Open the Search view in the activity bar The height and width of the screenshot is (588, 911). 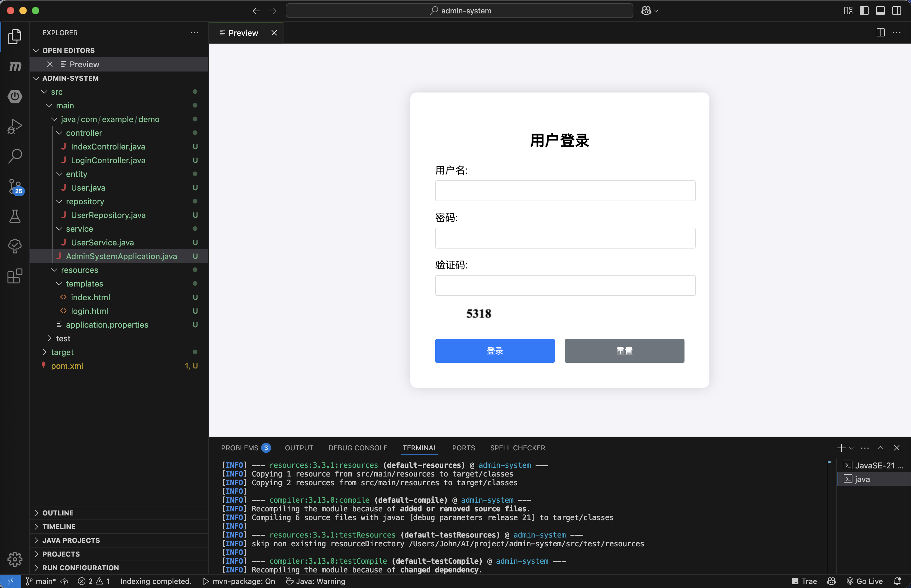(15, 156)
